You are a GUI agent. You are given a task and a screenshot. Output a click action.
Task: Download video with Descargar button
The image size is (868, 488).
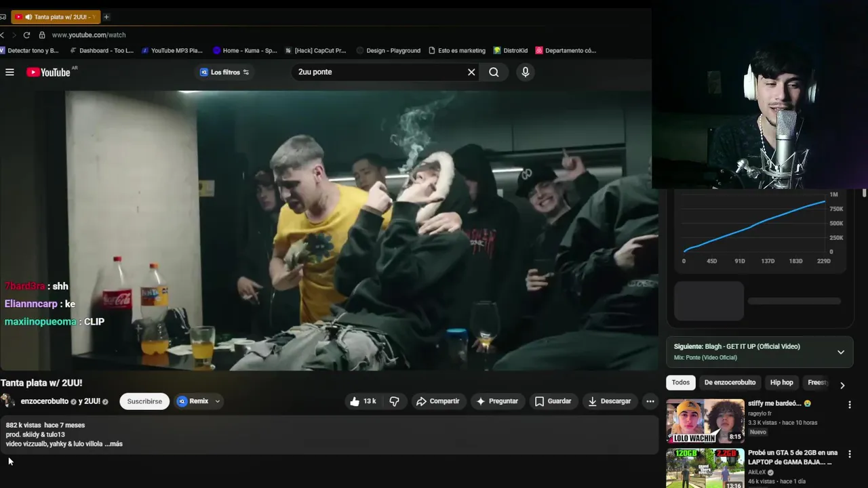click(x=610, y=401)
